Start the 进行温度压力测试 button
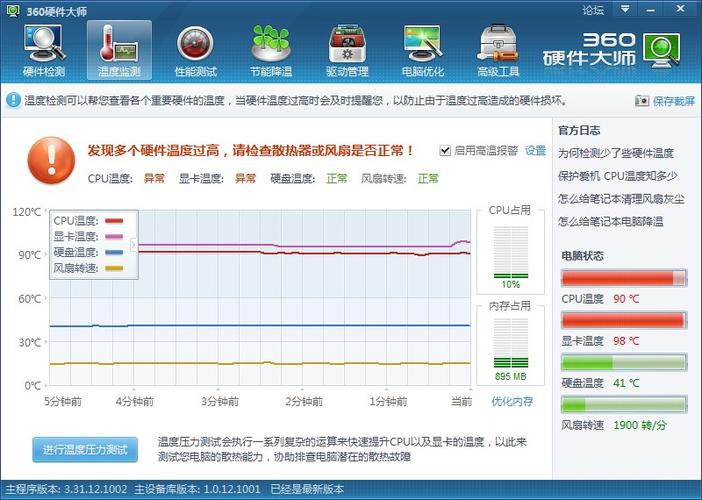Image resolution: width=702 pixels, height=500 pixels. pos(85,450)
